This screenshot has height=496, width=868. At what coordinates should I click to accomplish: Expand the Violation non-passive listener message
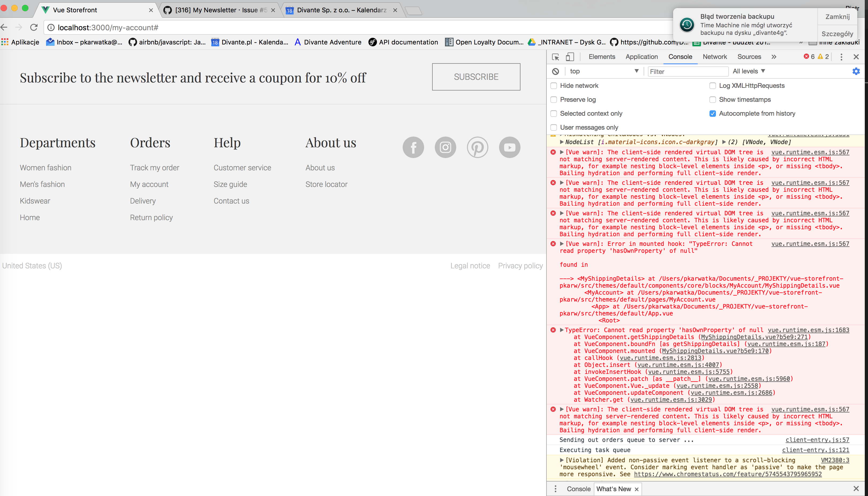[x=561, y=460]
